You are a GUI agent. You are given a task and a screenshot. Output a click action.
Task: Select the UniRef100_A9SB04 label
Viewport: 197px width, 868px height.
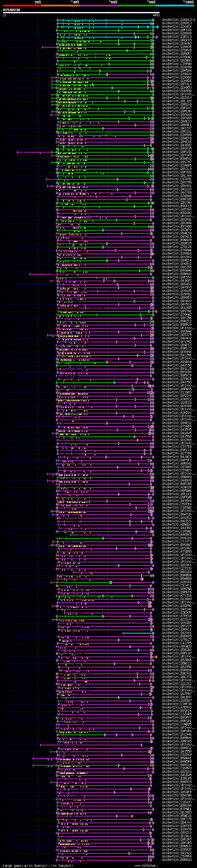(x=176, y=362)
